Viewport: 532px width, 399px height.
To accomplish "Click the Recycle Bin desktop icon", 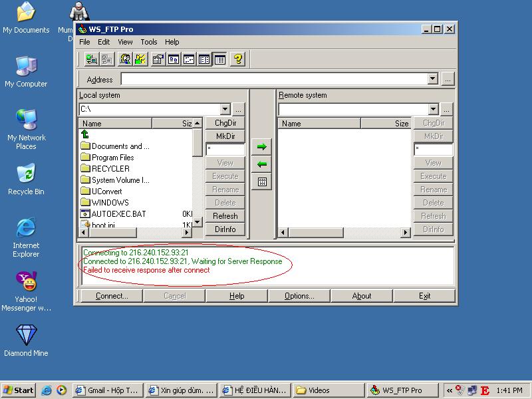I will pyautogui.click(x=26, y=180).
